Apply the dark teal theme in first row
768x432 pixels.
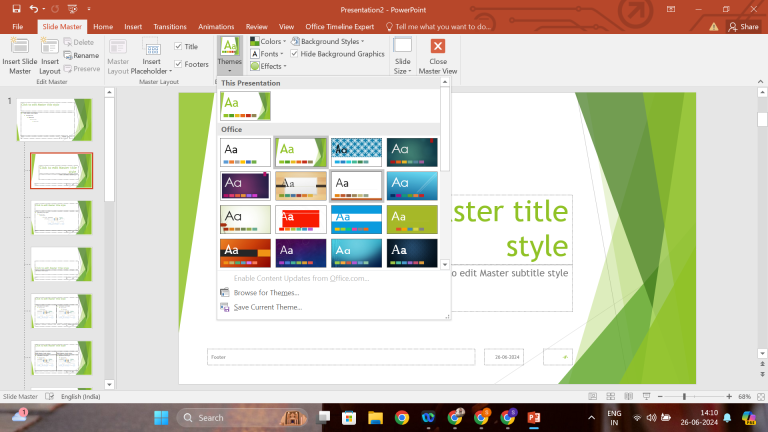point(412,152)
